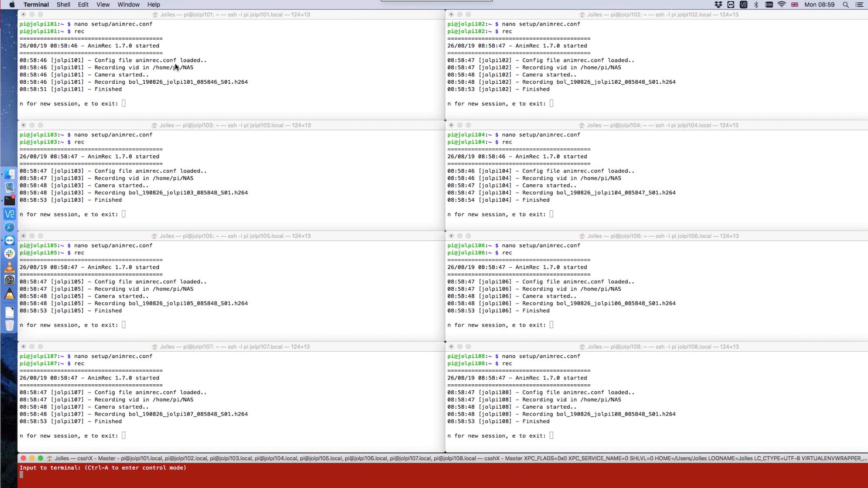Click the VNC menu bar icon
Screen dimensions: 868x488
coord(743,4)
